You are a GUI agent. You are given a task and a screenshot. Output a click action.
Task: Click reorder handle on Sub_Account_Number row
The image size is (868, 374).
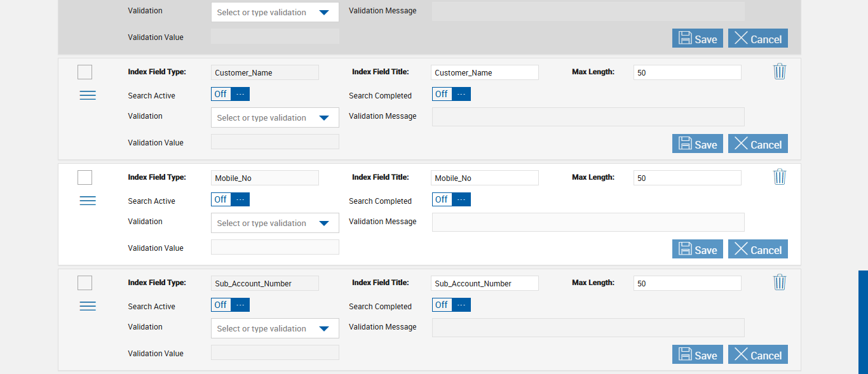[88, 306]
